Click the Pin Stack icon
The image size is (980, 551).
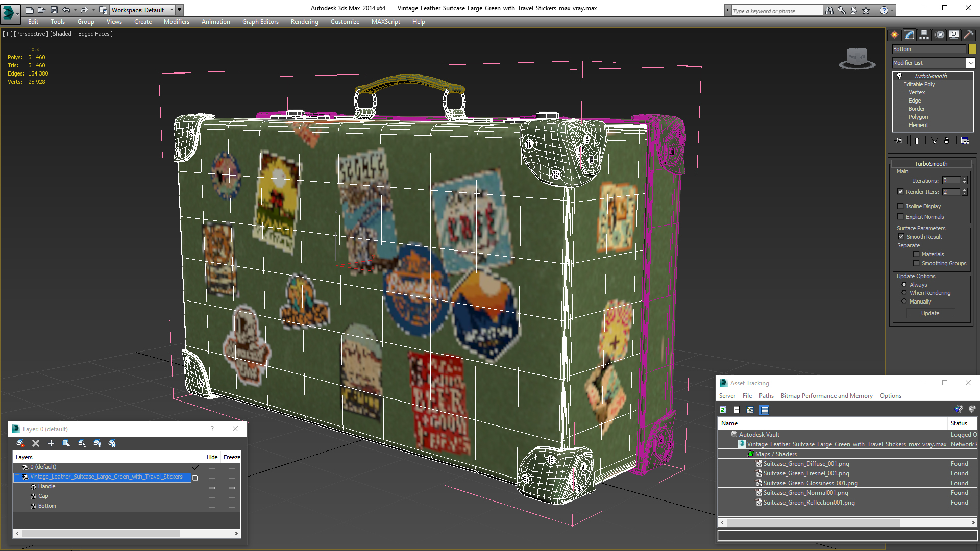[x=899, y=141]
